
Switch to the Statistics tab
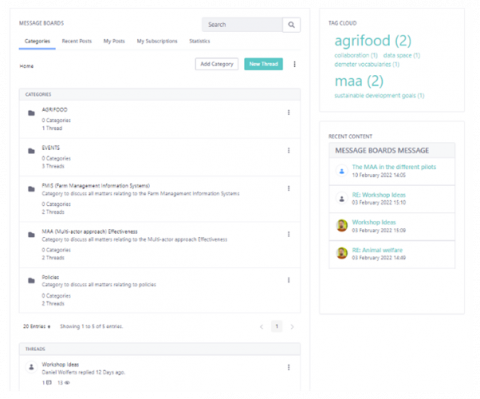(x=200, y=41)
